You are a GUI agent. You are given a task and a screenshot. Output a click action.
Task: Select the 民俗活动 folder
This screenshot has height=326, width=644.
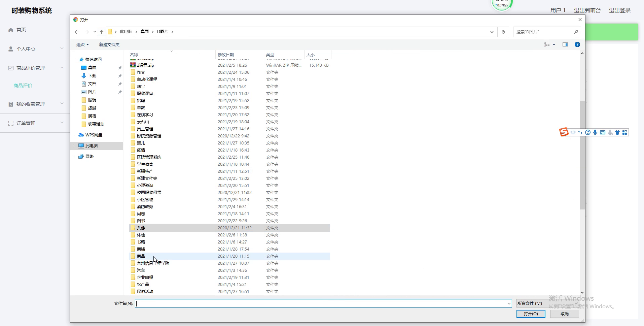229,292
